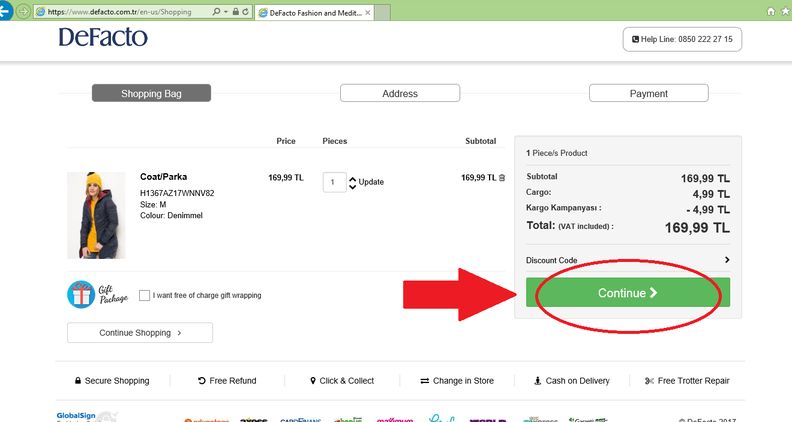Go to the Payment step tab
Viewport: 792px width, 422px height.
click(x=648, y=93)
